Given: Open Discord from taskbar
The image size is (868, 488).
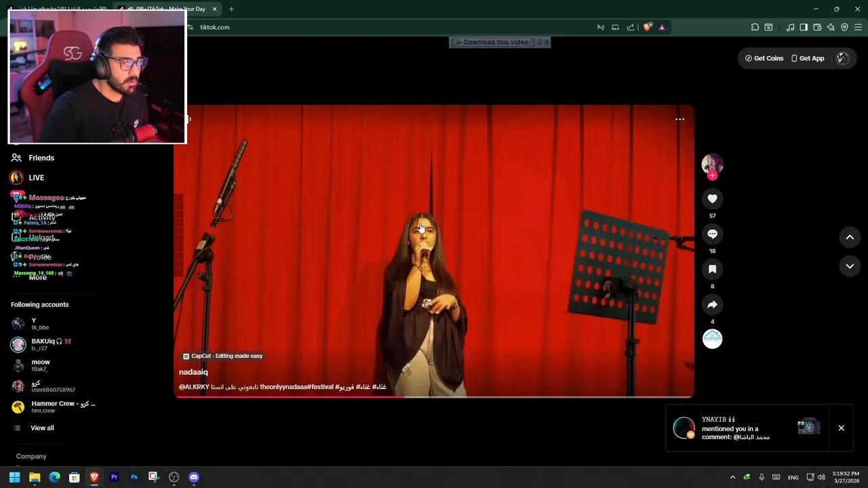Looking at the screenshot, I should (x=194, y=477).
